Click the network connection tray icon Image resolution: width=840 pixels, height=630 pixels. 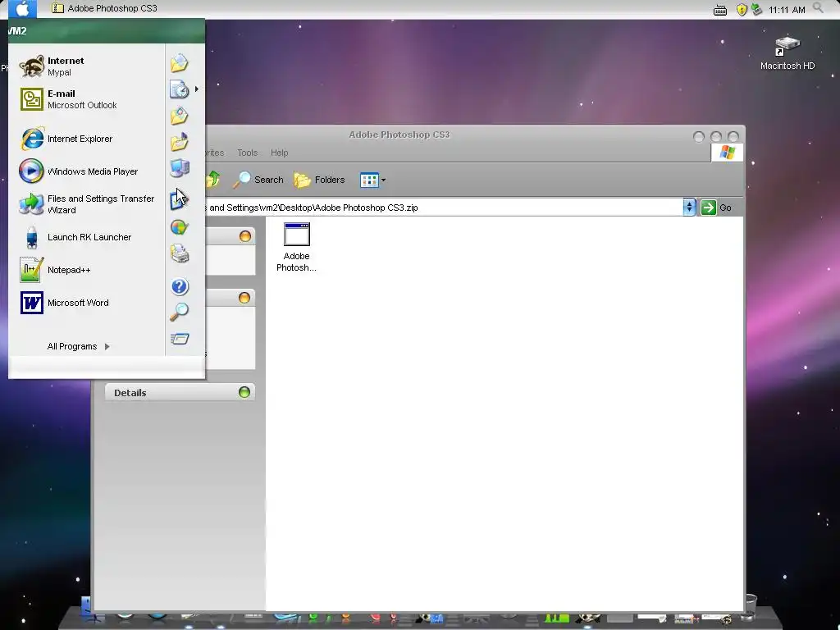point(756,9)
